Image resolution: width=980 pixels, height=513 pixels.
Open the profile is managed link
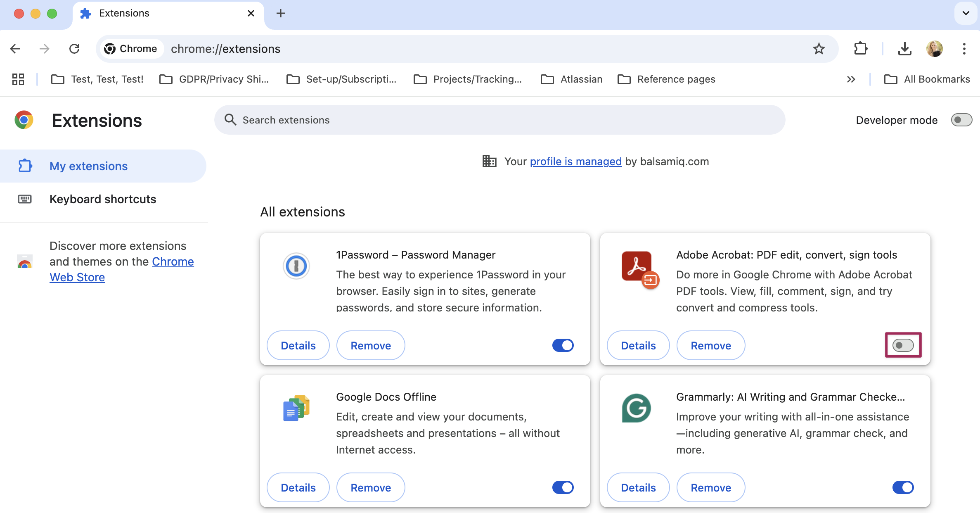[575, 161]
